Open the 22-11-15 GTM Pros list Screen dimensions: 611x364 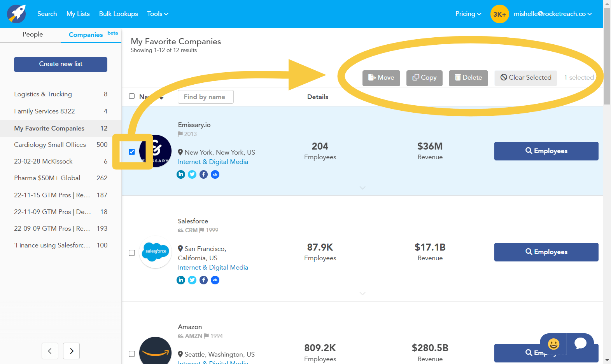pos(61,195)
